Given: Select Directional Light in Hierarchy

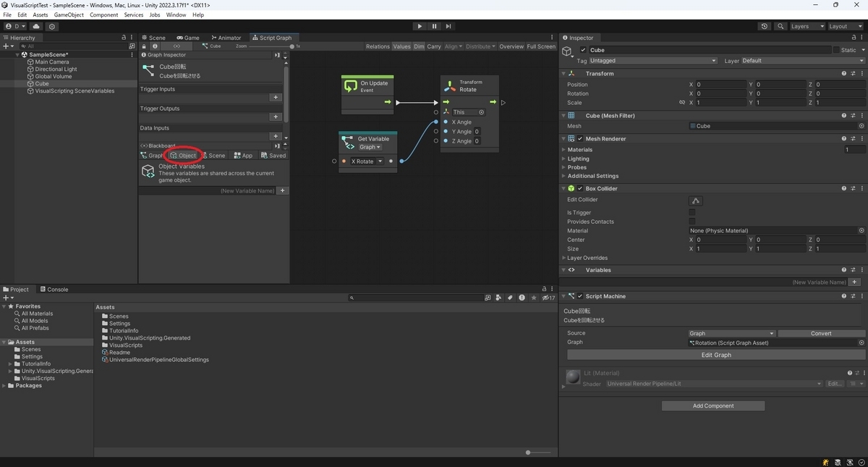Looking at the screenshot, I should (56, 69).
